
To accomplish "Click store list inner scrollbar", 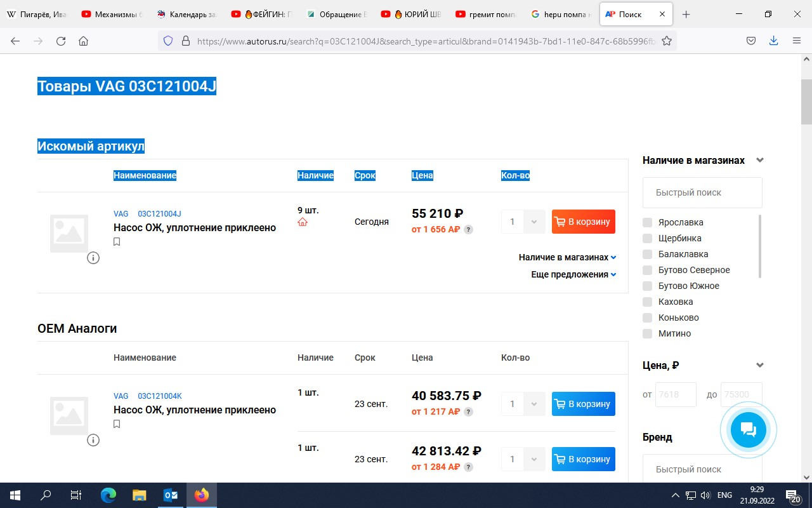I will click(x=760, y=246).
